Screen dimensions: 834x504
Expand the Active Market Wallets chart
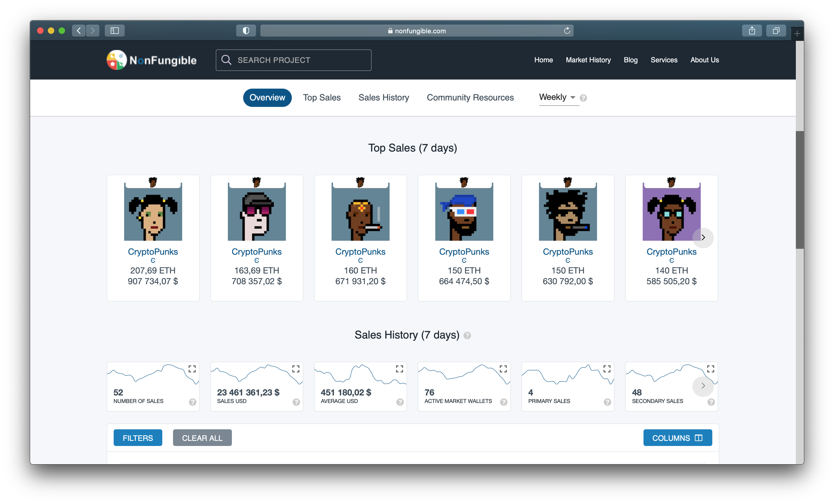(503, 369)
